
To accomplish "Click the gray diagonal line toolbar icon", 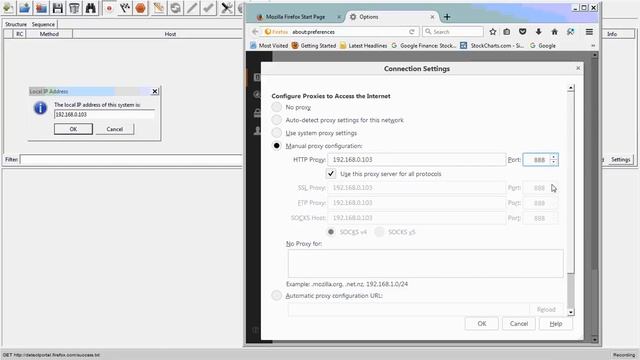I will [192, 8].
